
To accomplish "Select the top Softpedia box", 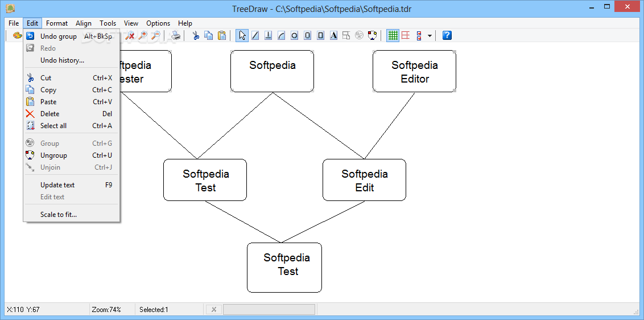I will click(x=273, y=71).
